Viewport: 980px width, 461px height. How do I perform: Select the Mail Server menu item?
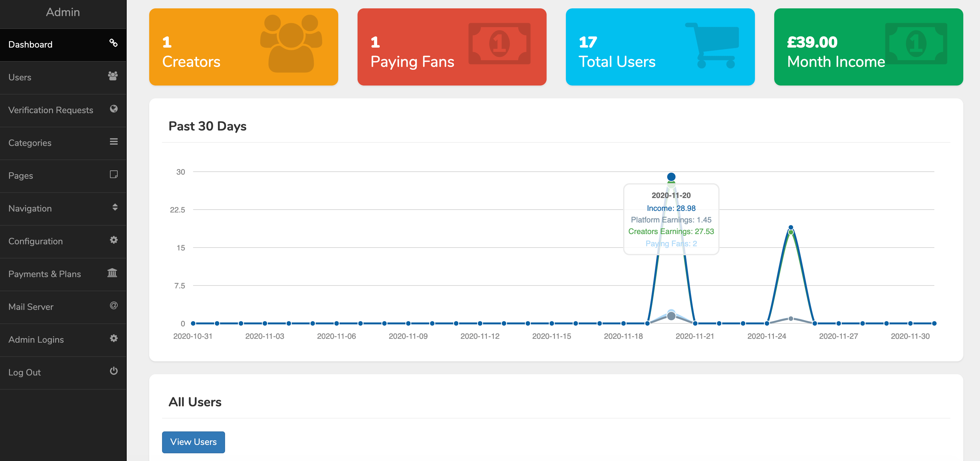(x=62, y=307)
